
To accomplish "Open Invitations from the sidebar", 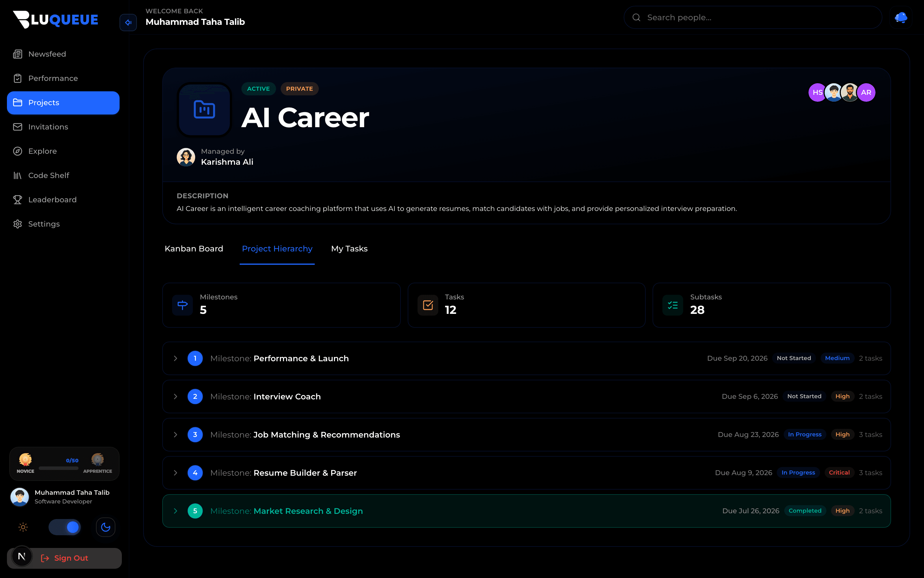I will tap(63, 127).
